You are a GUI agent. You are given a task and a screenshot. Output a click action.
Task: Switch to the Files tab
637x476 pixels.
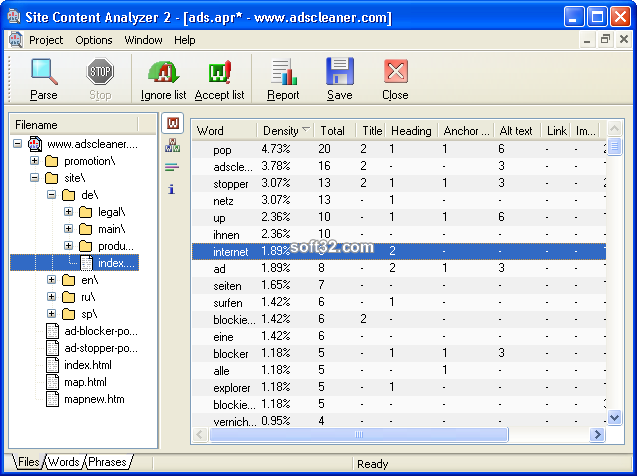click(x=28, y=462)
